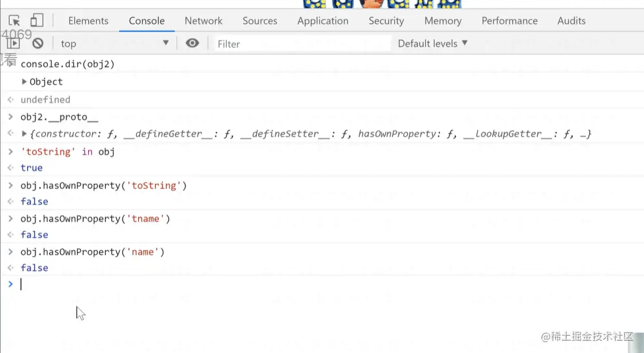Open the Network tab
The width and height of the screenshot is (644, 353).
click(x=203, y=21)
